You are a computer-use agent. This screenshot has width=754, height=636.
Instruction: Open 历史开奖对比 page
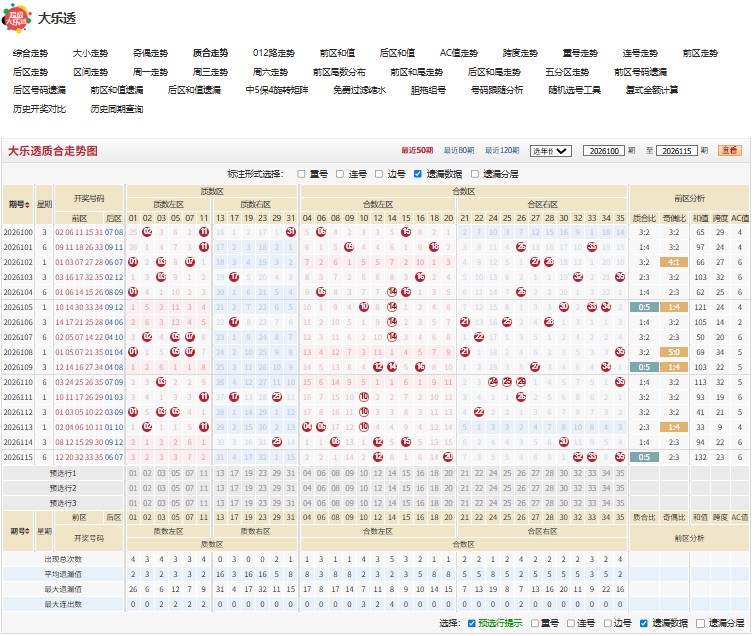39,109
